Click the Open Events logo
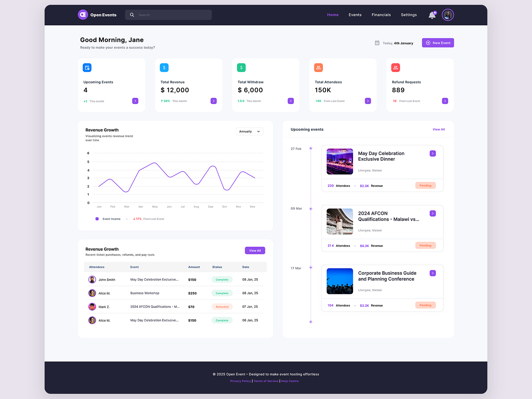The width and height of the screenshot is (532, 399). point(97,15)
